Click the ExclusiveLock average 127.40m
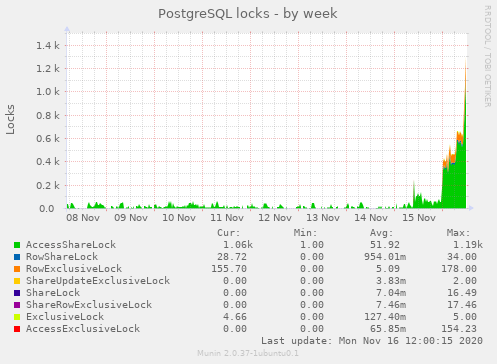 [x=385, y=317]
